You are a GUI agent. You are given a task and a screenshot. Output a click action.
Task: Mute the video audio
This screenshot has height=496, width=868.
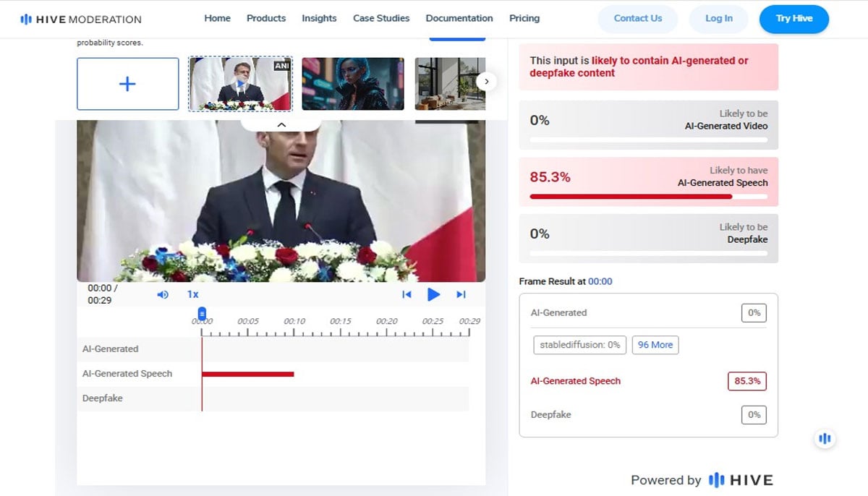click(163, 294)
